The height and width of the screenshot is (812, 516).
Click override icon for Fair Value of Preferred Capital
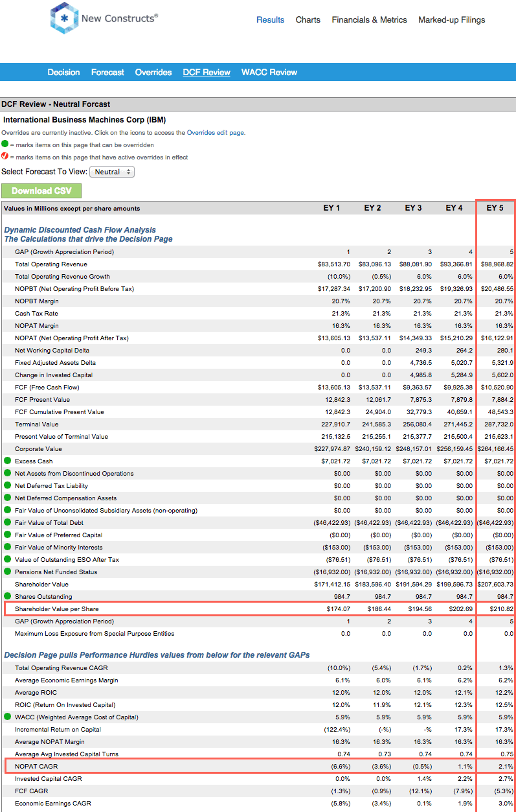coord(7,535)
